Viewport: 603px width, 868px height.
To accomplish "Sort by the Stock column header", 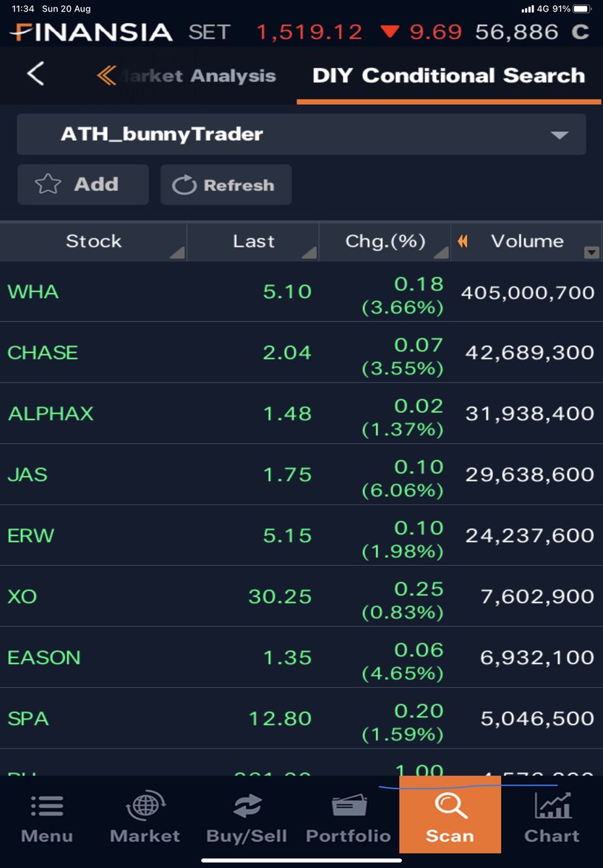I will (93, 242).
